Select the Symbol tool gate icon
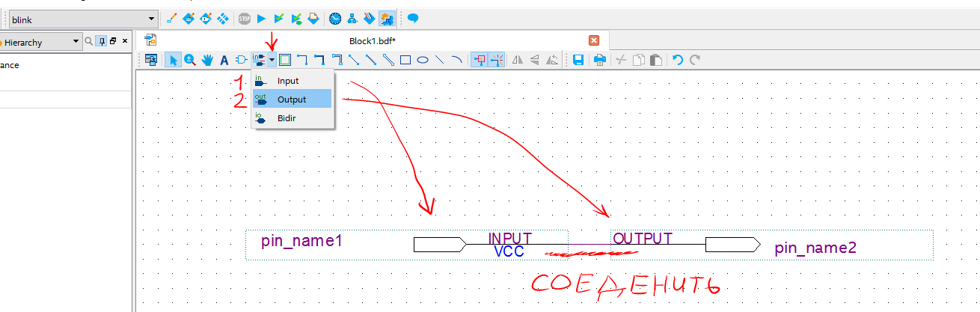The height and width of the screenshot is (312, 980). tap(241, 60)
